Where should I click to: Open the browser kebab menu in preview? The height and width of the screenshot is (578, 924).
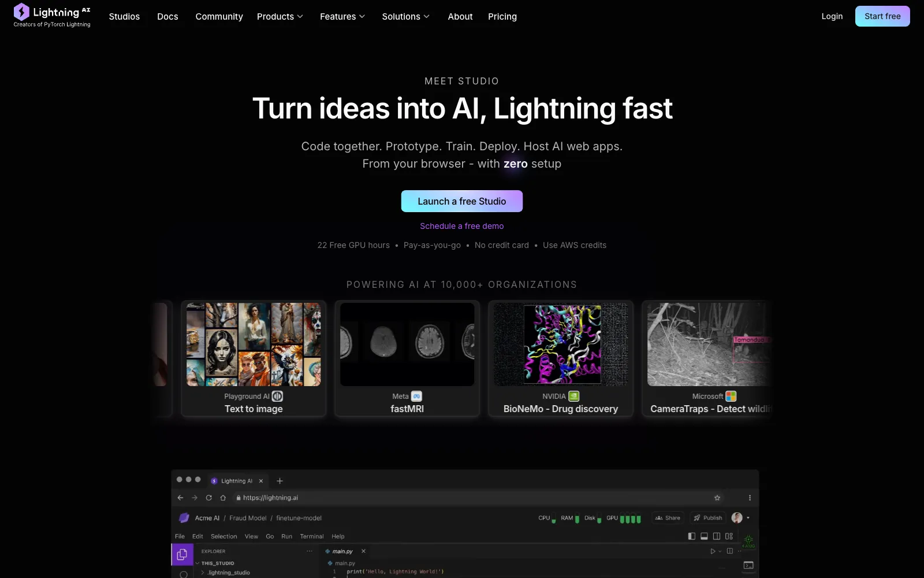(750, 498)
